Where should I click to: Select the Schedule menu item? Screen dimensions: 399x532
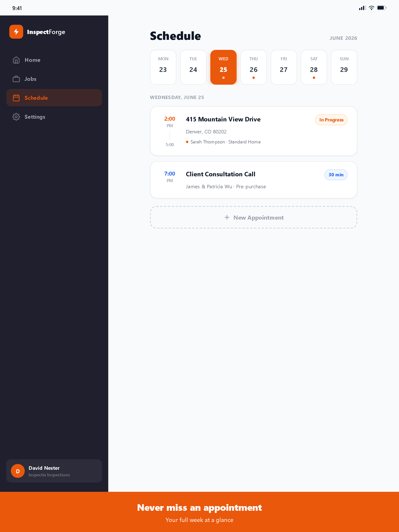tap(54, 98)
